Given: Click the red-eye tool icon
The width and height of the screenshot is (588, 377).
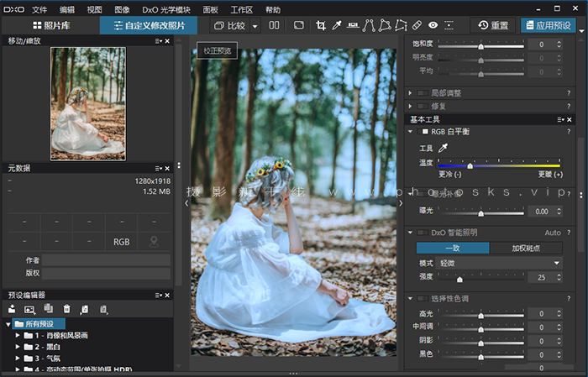Looking at the screenshot, I should 433,25.
